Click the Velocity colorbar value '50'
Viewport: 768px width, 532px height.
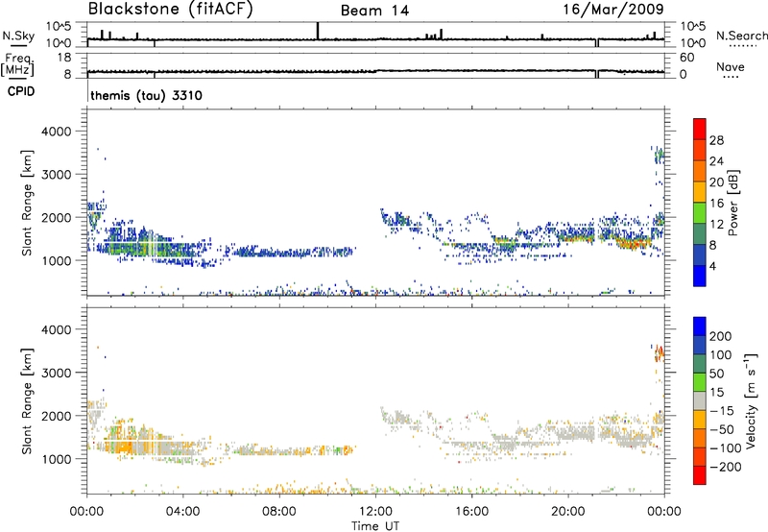point(716,374)
